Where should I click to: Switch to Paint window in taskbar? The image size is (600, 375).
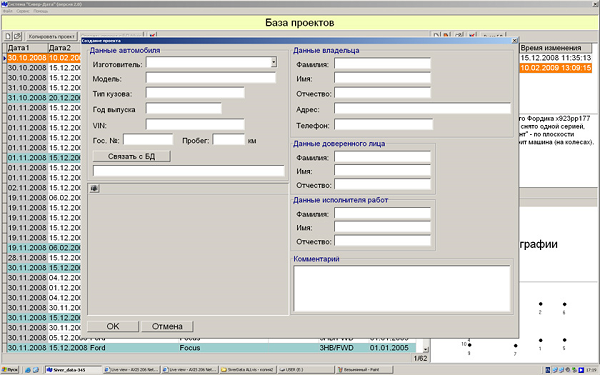coord(364,370)
